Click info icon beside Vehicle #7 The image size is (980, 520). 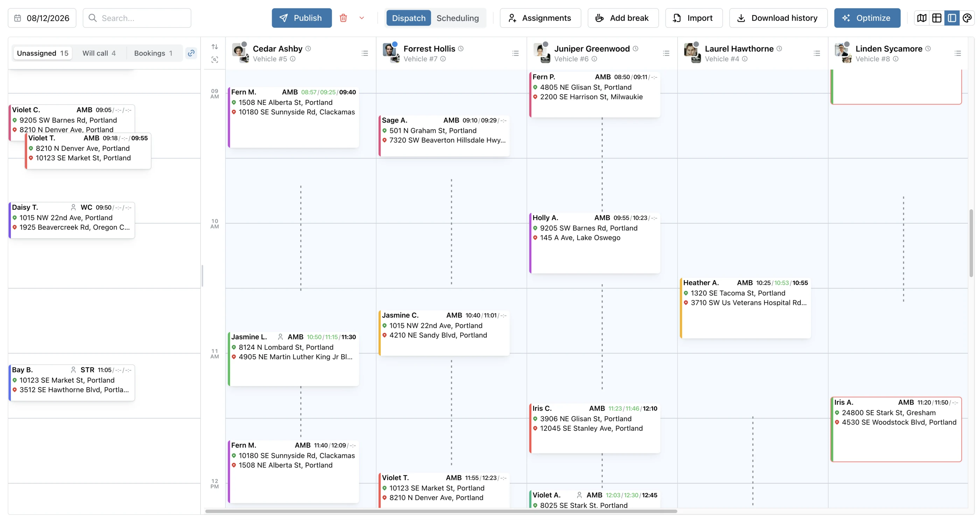(443, 58)
